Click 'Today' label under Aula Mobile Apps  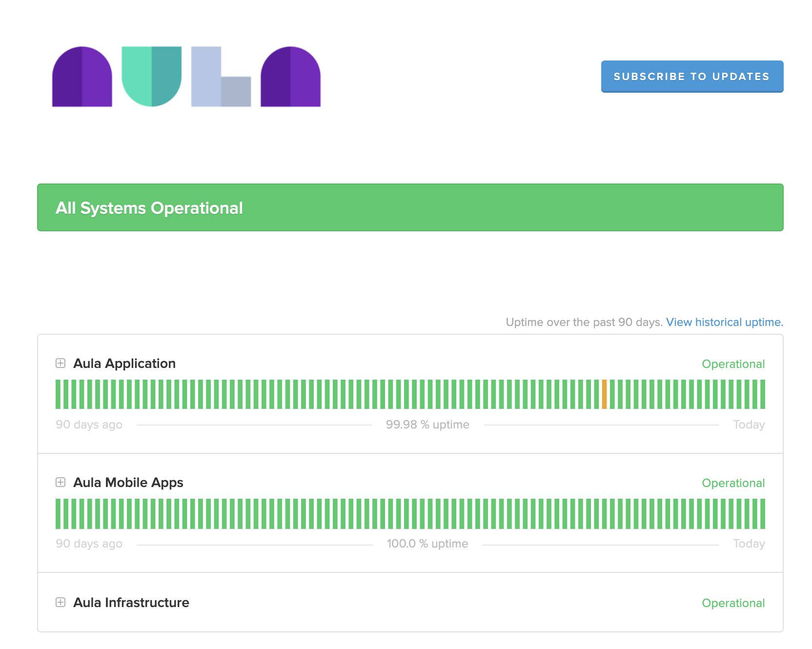749,544
